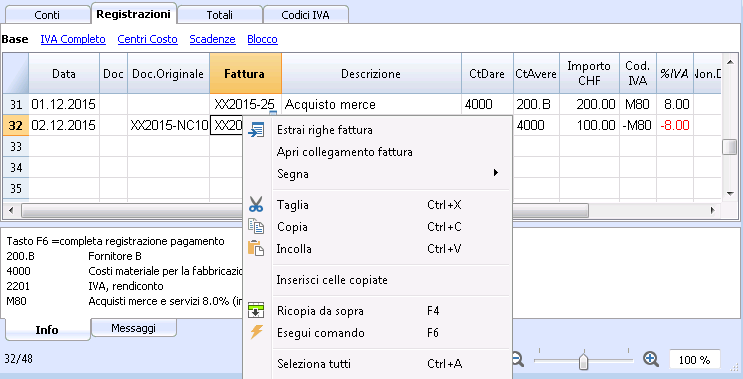Viewport: 743px width, 379px height.
Task: Click the clipboard icon beside Incolla
Action: (256, 248)
